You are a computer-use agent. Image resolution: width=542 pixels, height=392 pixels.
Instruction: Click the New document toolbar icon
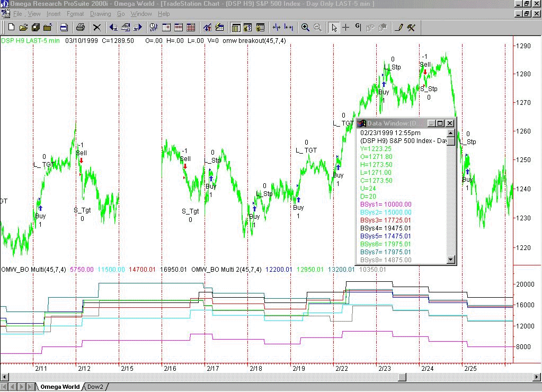(x=11, y=28)
